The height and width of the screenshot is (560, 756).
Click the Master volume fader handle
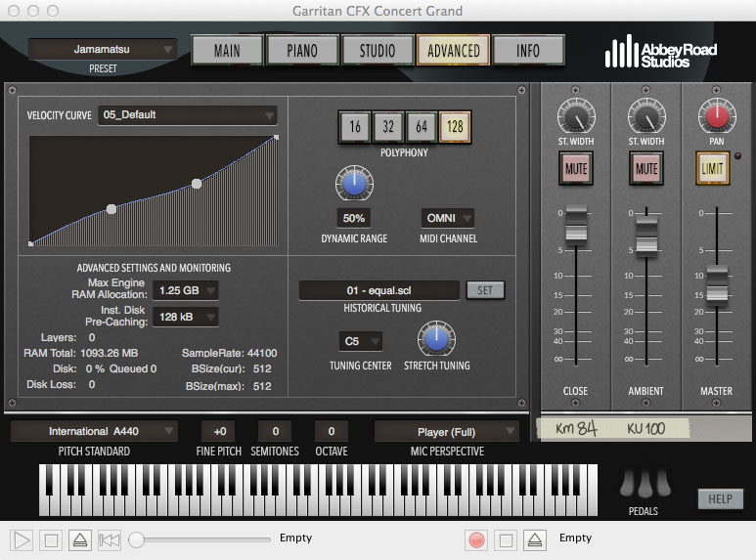[717, 284]
